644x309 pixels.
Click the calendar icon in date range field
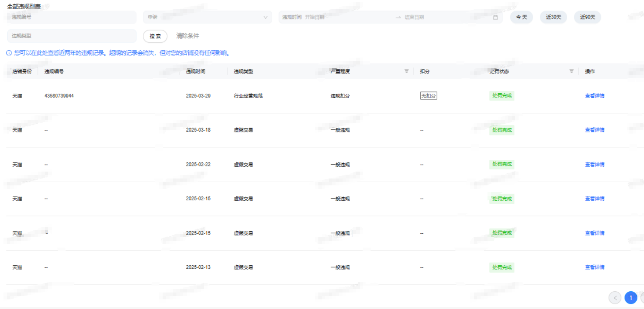click(495, 17)
